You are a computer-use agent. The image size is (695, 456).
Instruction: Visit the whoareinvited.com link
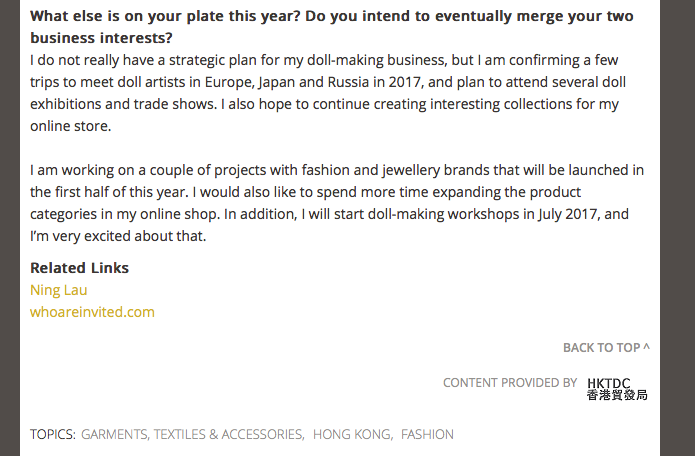(92, 312)
